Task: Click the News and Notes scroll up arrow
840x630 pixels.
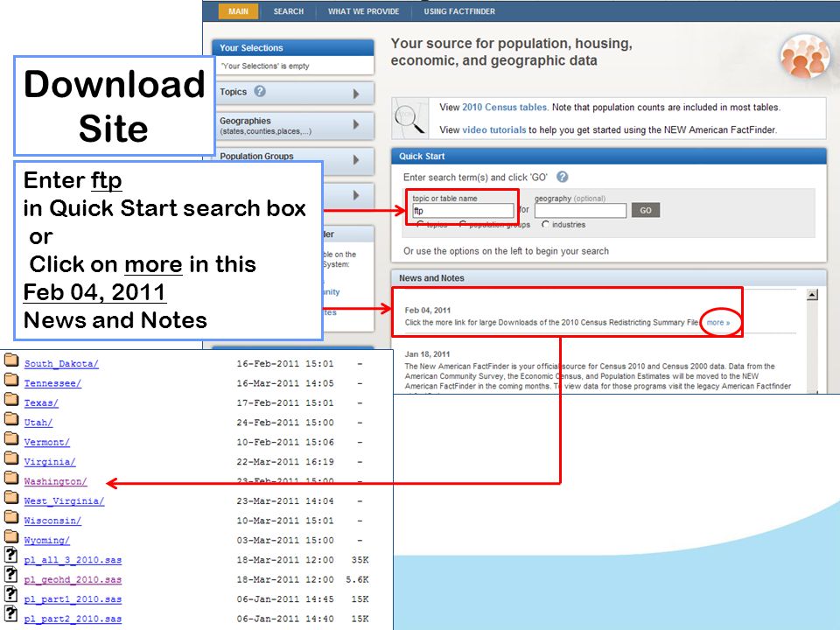Action: [812, 295]
